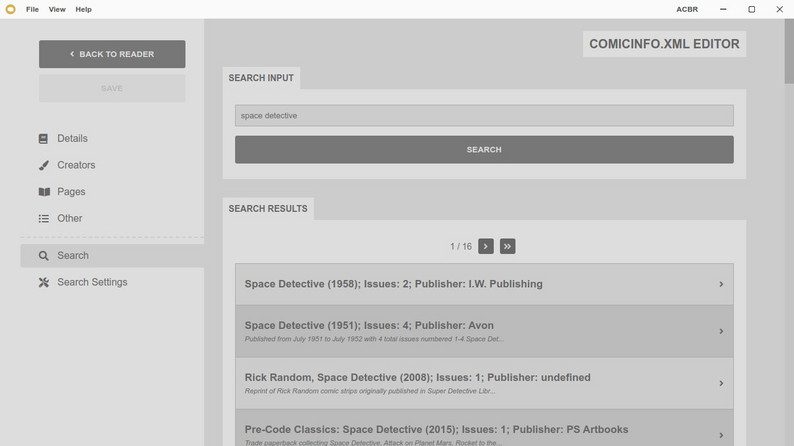The height and width of the screenshot is (446, 794).
Task: Click the Search Results section label
Action: click(x=268, y=209)
